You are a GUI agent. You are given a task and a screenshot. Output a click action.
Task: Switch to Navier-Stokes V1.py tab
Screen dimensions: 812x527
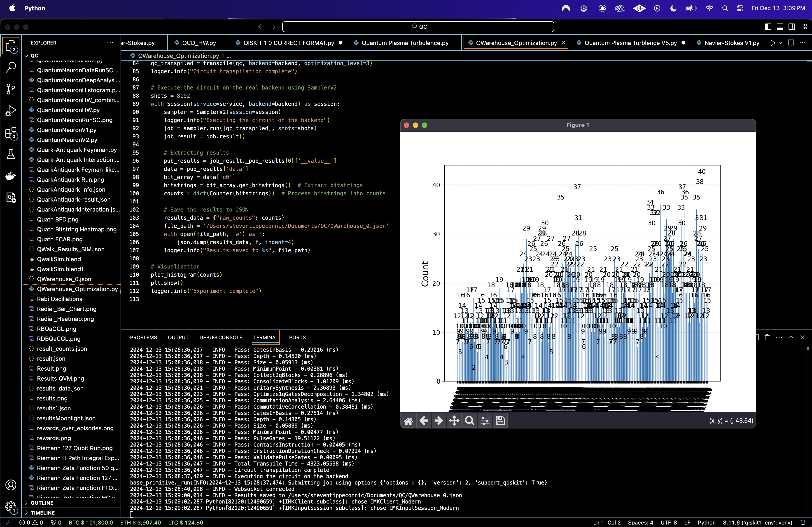(728, 43)
